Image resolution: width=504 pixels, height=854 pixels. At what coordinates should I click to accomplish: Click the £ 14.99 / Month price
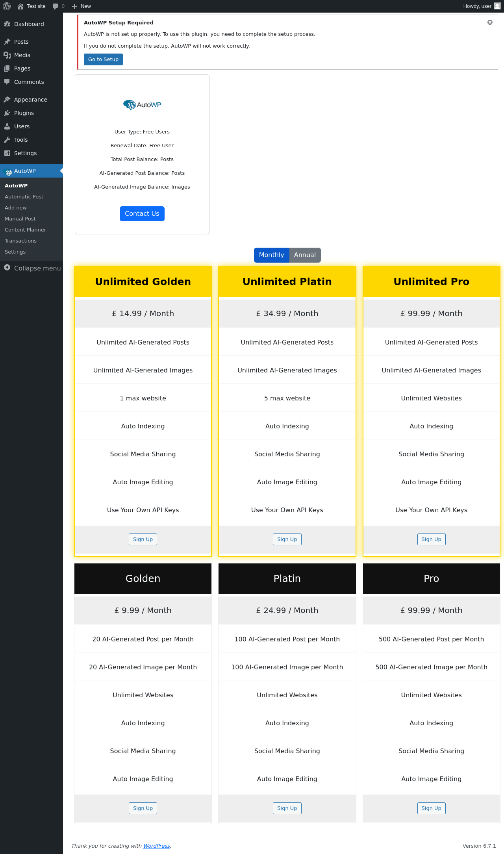pos(143,313)
